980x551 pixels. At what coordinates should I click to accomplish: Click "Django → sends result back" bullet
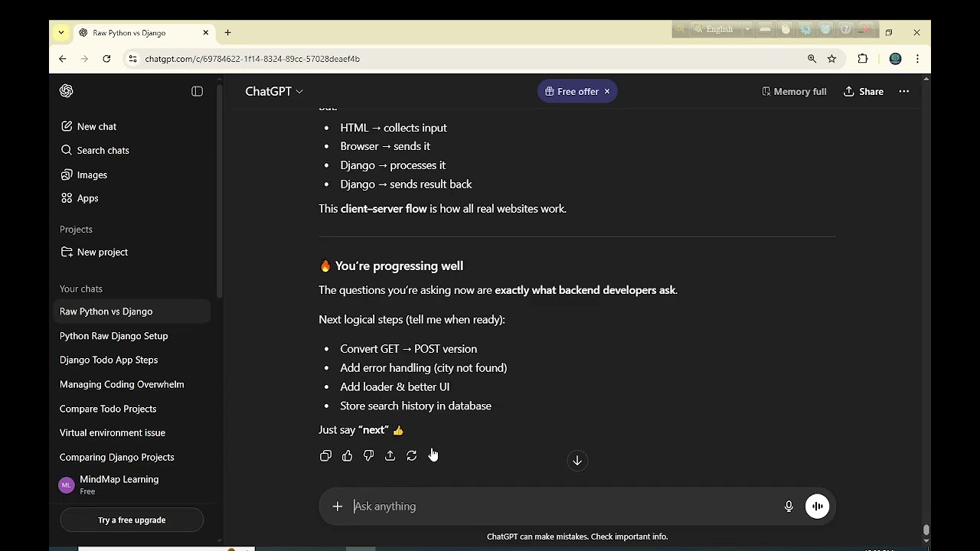click(406, 184)
